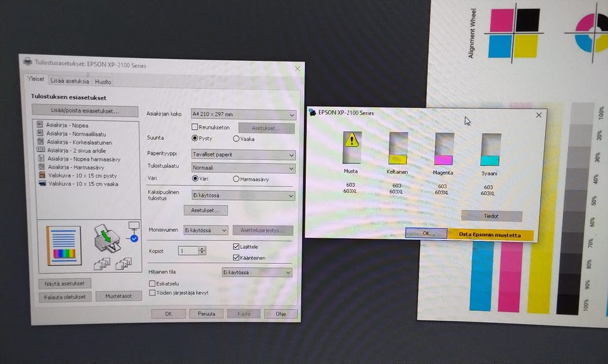This screenshot has height=364, width=608.
Task: Click the Musta ink warning icon
Action: coord(351,140)
